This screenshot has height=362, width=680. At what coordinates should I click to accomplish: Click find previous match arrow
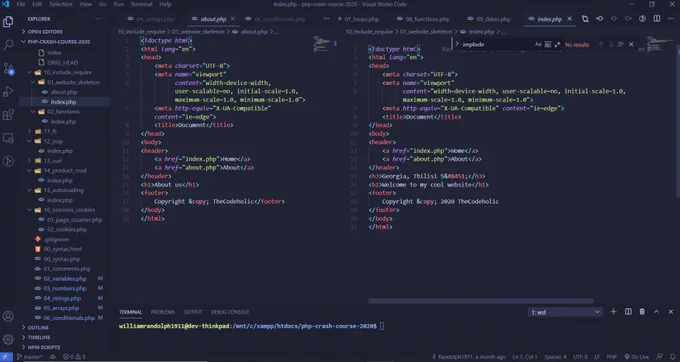point(601,44)
